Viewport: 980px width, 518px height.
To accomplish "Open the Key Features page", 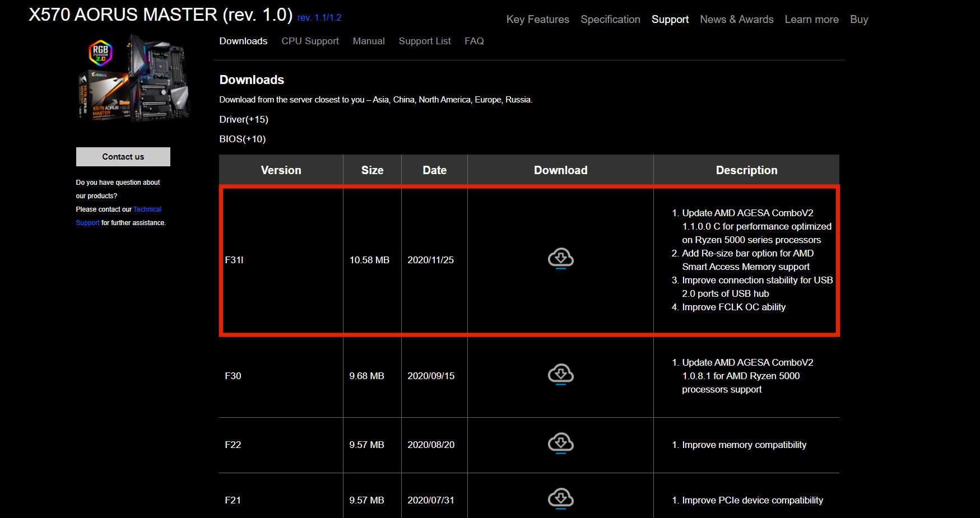I will tap(537, 20).
